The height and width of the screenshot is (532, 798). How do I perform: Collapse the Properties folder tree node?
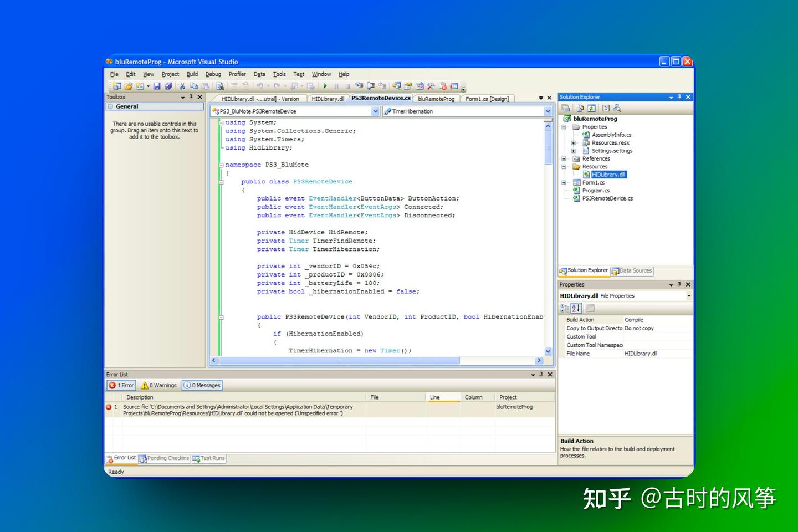[564, 127]
